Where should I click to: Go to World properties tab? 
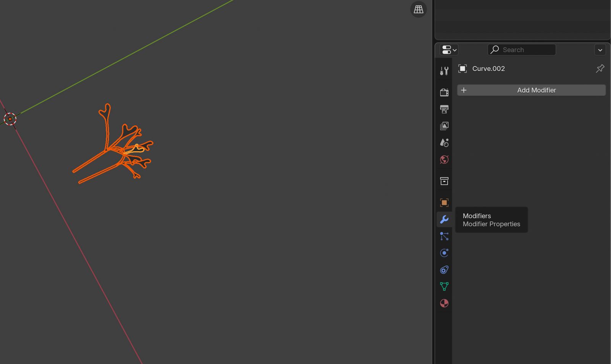[444, 160]
